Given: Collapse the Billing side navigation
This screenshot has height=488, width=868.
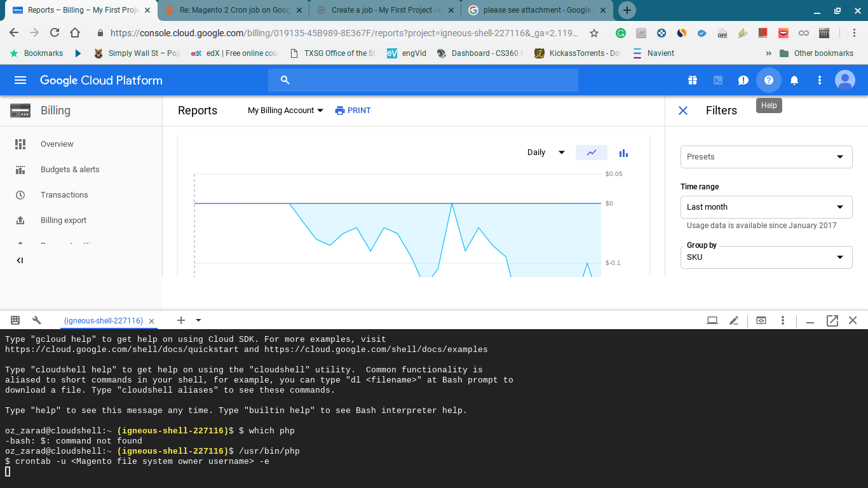Looking at the screenshot, I should [x=20, y=261].
